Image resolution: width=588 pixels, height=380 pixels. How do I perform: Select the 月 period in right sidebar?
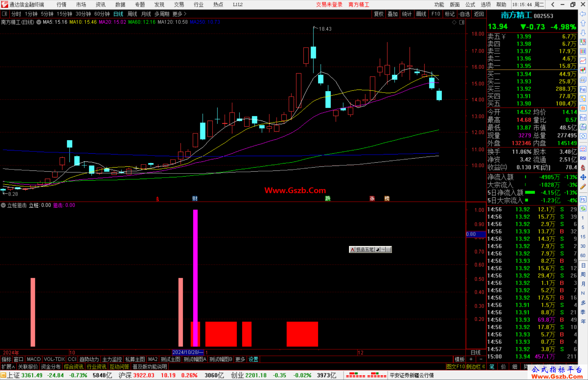tap(583, 284)
